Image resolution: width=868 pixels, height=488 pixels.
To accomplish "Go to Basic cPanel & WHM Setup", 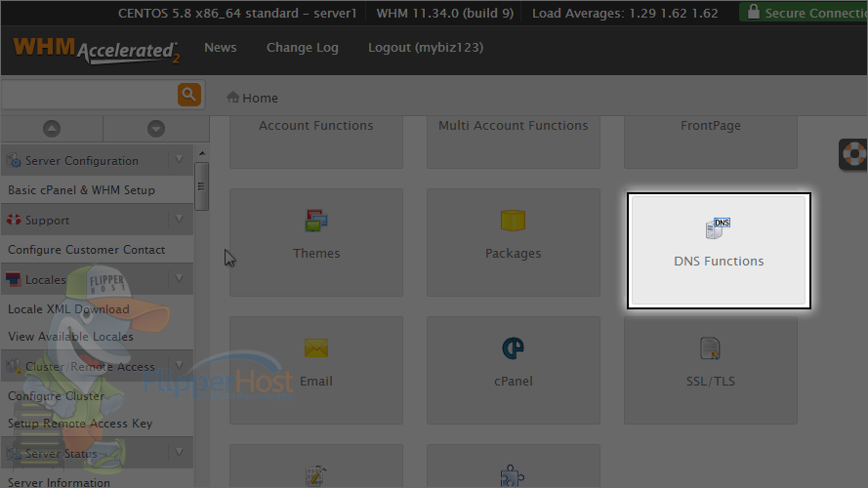I will coord(81,189).
